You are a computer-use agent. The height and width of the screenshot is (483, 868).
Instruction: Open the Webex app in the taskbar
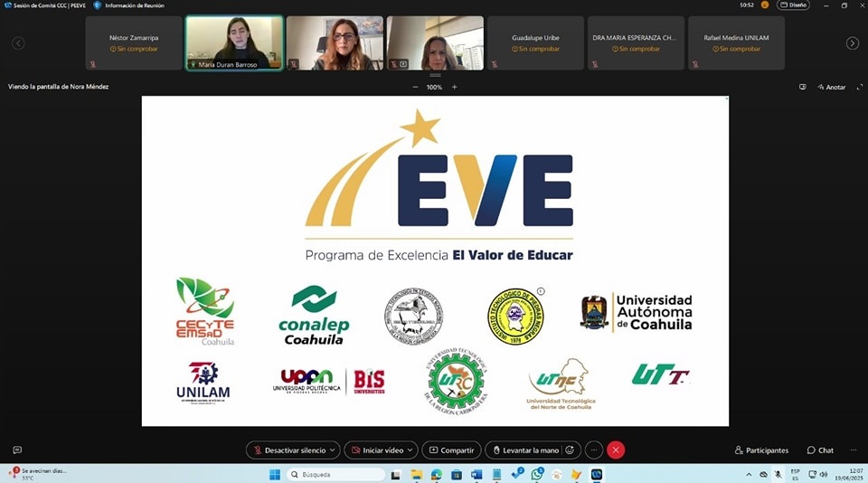597,474
